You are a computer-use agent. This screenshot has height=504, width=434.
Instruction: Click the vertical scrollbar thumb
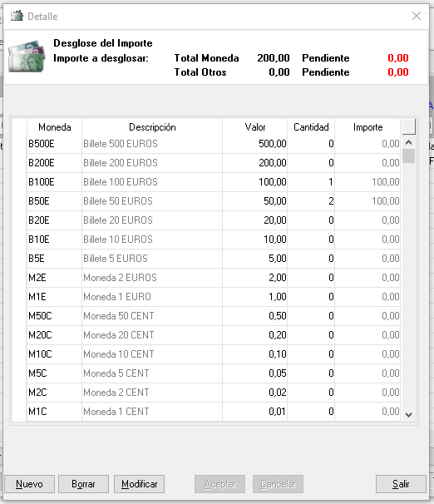(408, 156)
